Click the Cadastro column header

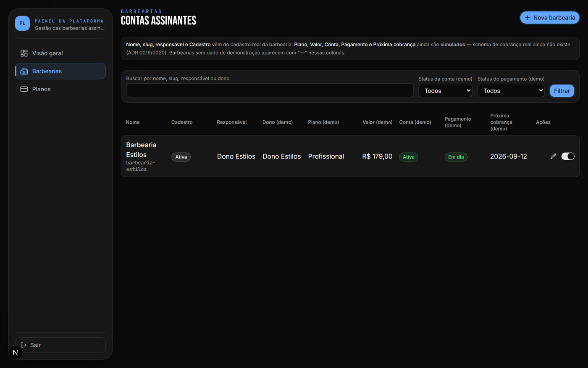(x=182, y=122)
